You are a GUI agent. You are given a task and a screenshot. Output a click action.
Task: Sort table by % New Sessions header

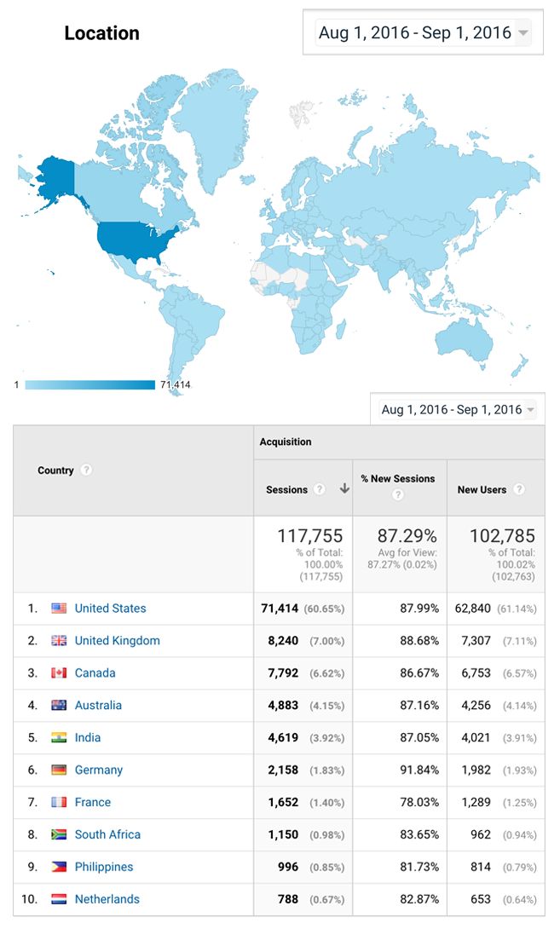click(398, 479)
